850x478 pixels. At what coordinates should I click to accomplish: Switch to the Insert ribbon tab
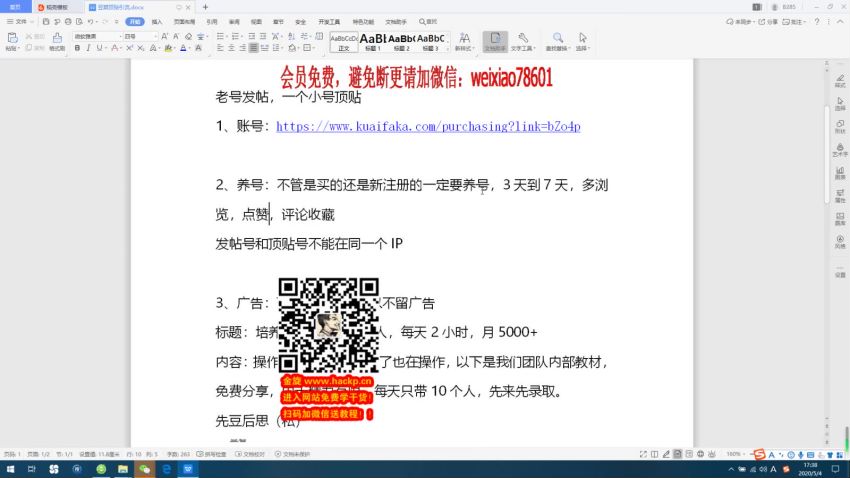click(x=157, y=21)
